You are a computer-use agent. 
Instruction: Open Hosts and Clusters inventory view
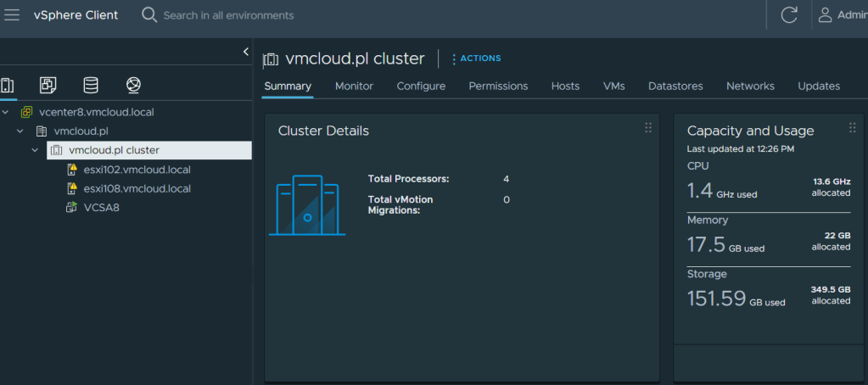(8, 85)
